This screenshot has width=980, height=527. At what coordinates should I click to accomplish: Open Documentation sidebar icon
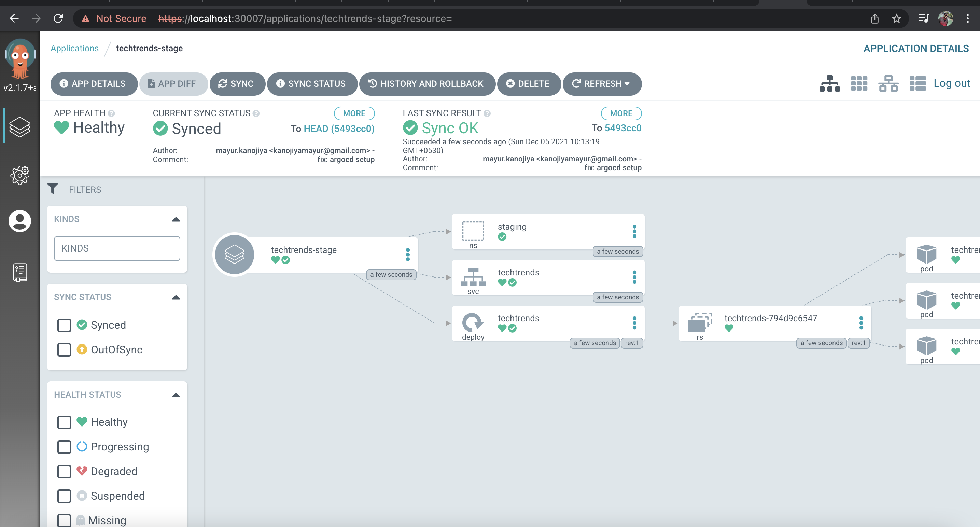click(20, 272)
